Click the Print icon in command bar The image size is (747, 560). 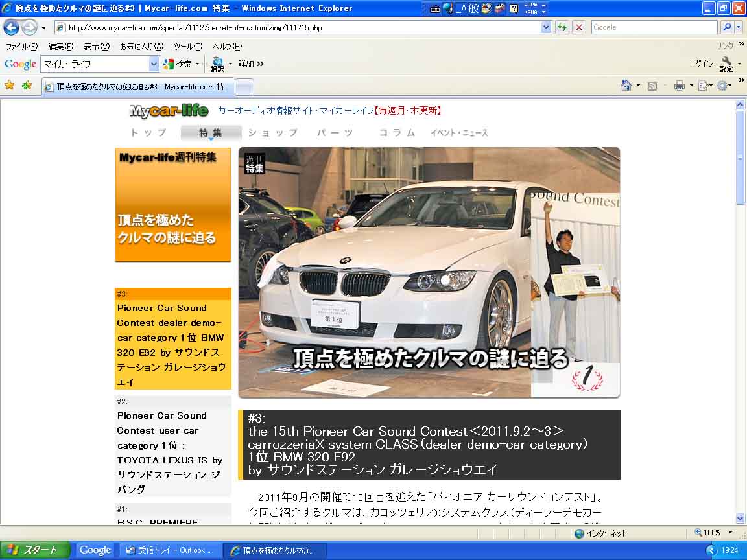(679, 86)
